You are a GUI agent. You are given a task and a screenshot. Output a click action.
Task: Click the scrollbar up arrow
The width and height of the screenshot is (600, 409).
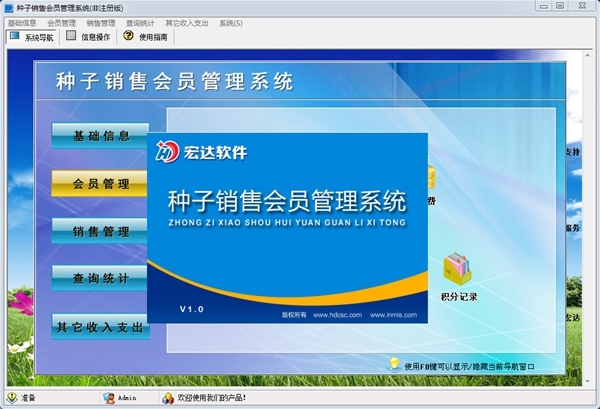click(x=587, y=56)
